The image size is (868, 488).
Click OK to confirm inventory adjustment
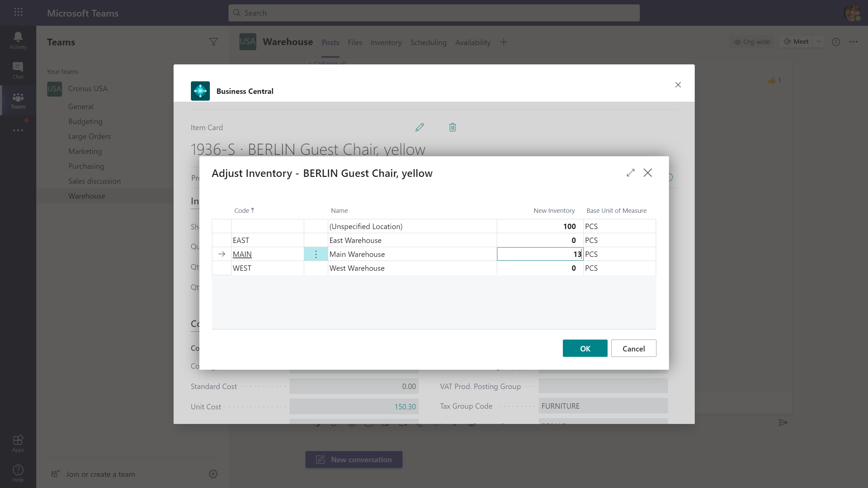coord(586,349)
